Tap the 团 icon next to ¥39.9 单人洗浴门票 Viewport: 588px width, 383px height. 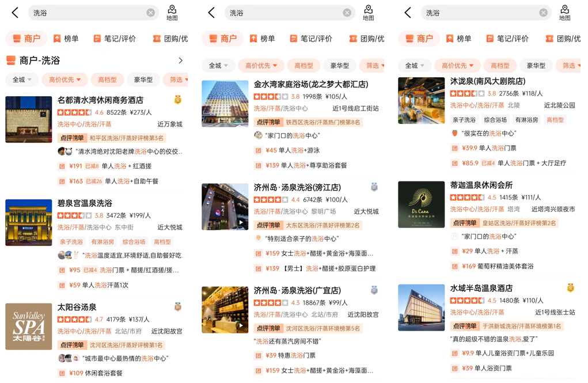[x=454, y=148]
